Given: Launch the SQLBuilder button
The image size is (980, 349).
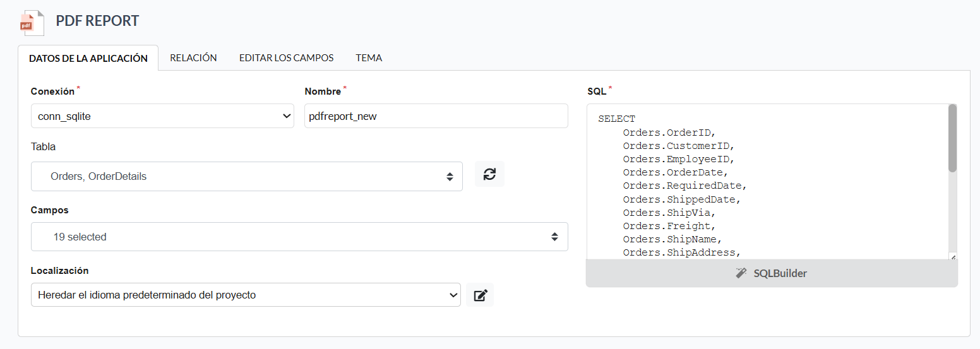Looking at the screenshot, I should (x=772, y=273).
